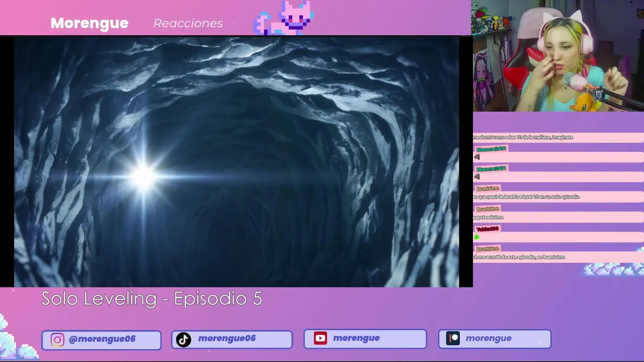
Task: Click the Morengue channel title
Action: 90,23
